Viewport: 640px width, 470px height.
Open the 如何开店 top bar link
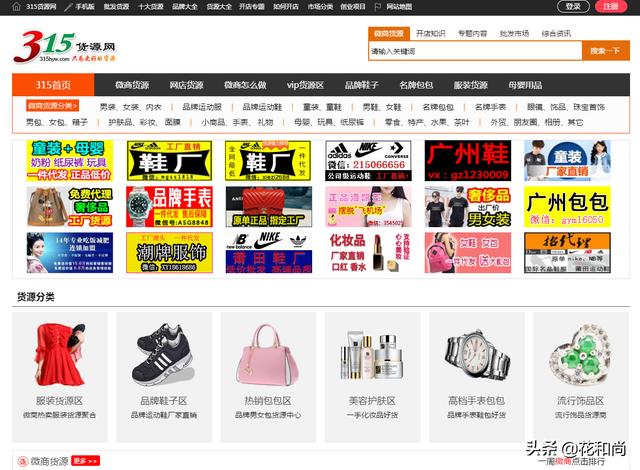coord(286,7)
